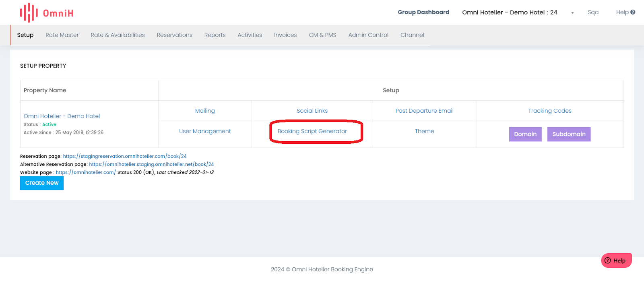This screenshot has width=644, height=281.
Task: Open the alternative reservation page URL
Action: pos(151,164)
